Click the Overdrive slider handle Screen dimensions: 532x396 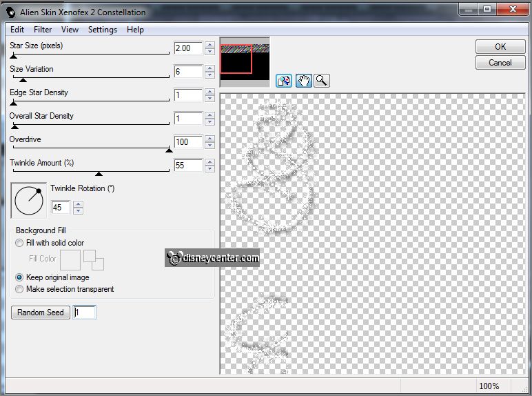tap(169, 150)
